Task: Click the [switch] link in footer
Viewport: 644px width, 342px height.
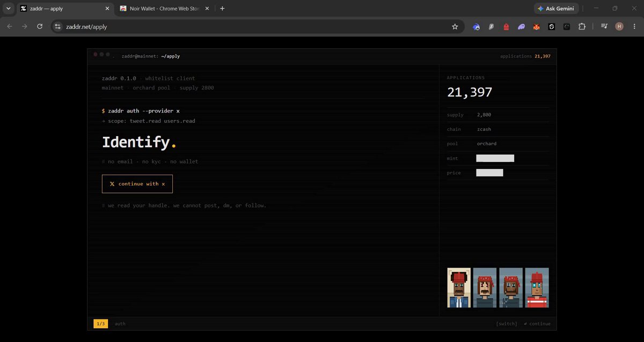Action: (507, 324)
